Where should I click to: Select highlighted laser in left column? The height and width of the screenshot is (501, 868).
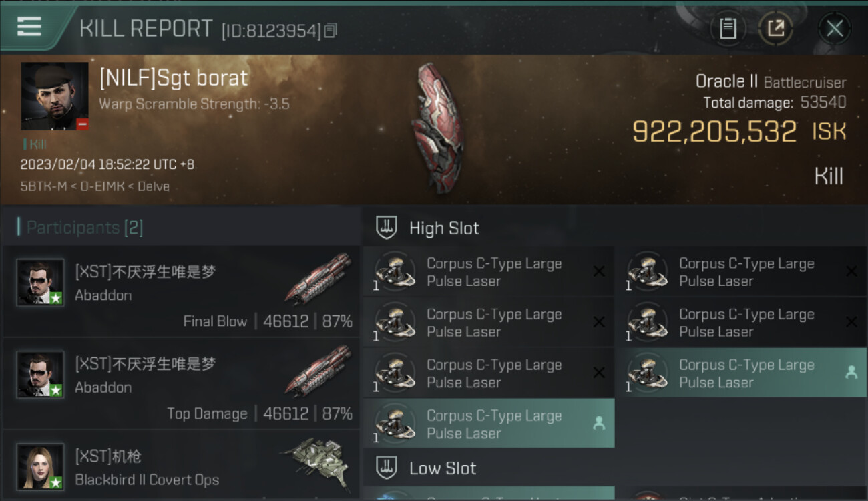pyautogui.click(x=489, y=424)
